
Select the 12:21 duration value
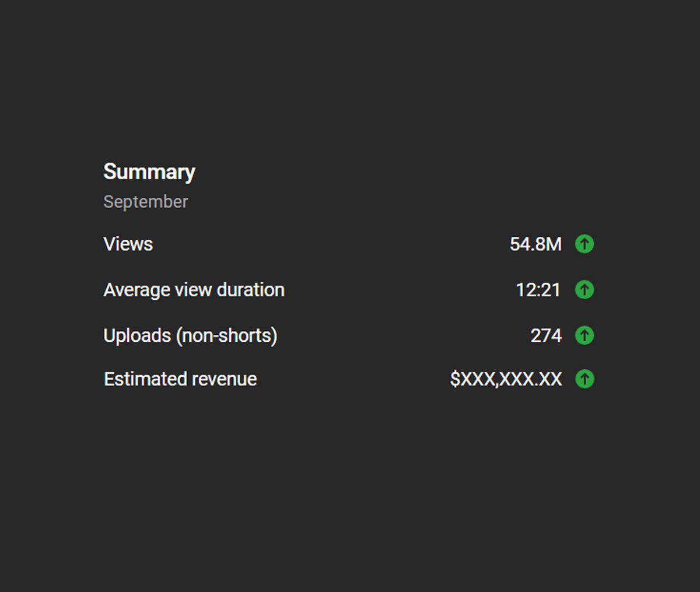[x=538, y=290]
